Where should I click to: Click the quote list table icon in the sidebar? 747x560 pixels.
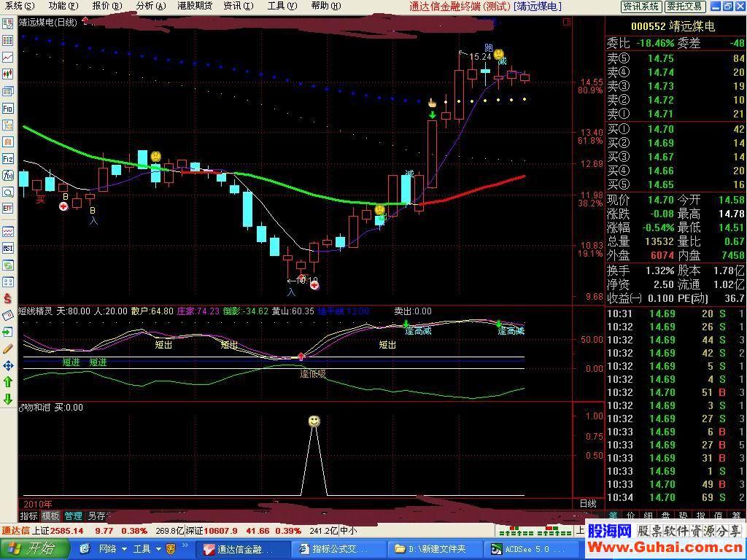7,41
